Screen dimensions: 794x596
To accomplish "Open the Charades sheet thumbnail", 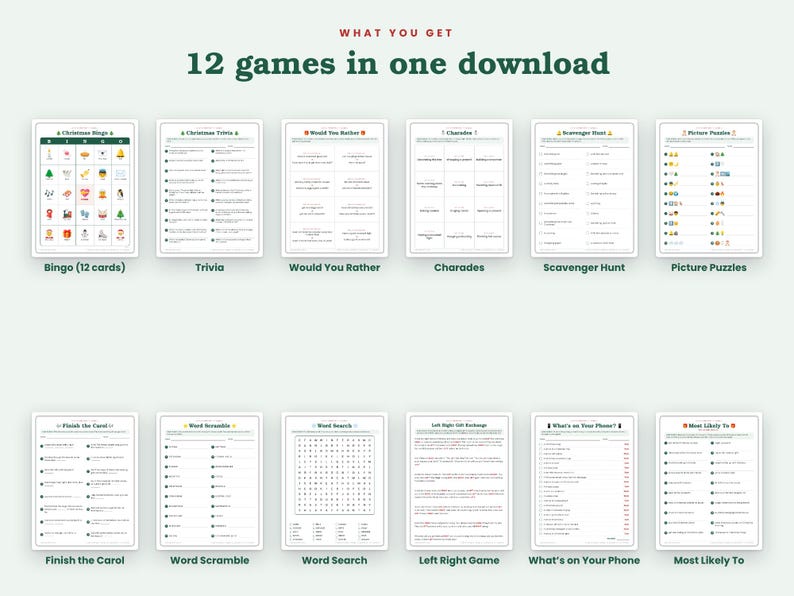I will pos(459,188).
